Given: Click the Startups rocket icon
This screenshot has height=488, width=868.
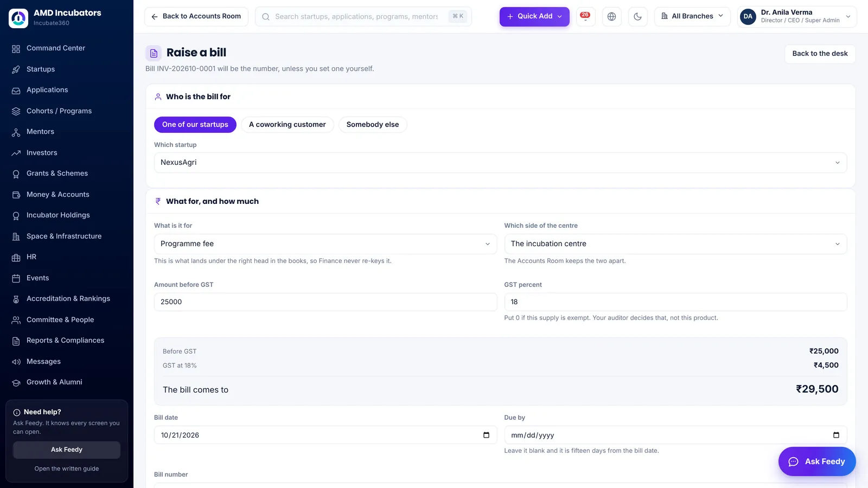Looking at the screenshot, I should pos(16,69).
